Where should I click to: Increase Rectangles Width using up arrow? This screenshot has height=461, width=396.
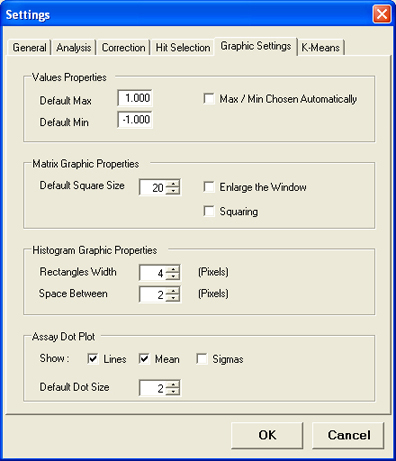click(173, 269)
